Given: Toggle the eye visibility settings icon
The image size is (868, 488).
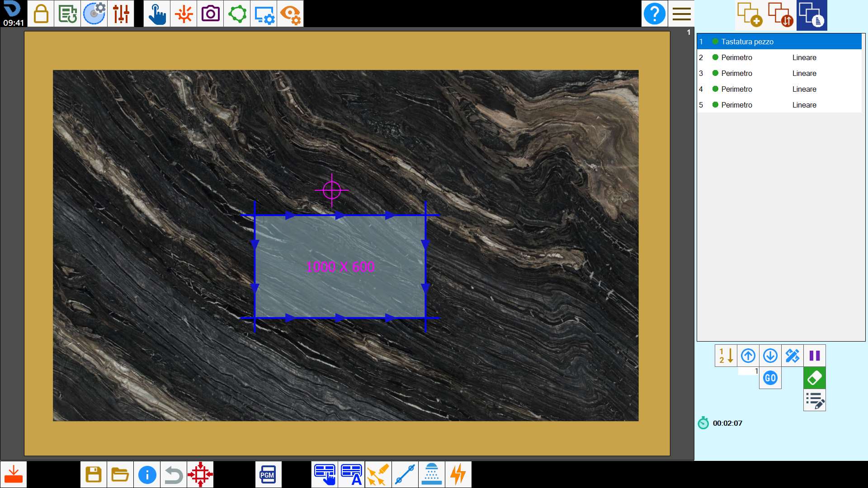Looking at the screenshot, I should (x=290, y=14).
